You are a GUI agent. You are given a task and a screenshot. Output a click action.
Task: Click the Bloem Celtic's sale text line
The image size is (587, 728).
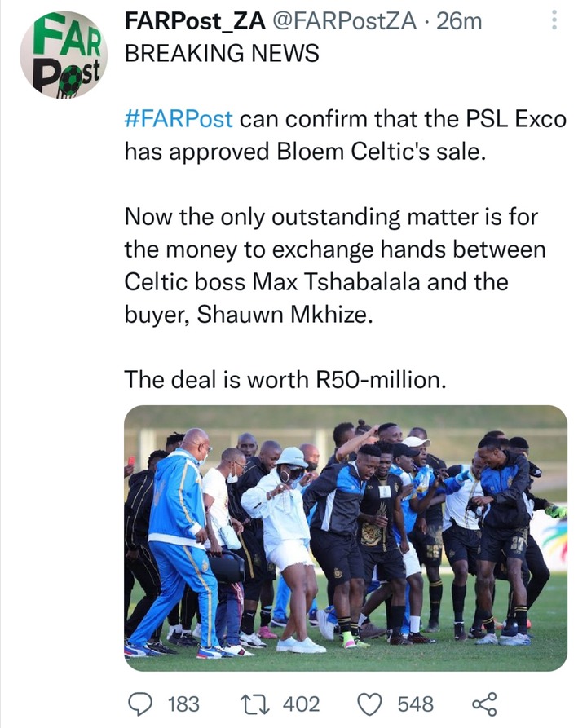point(305,152)
